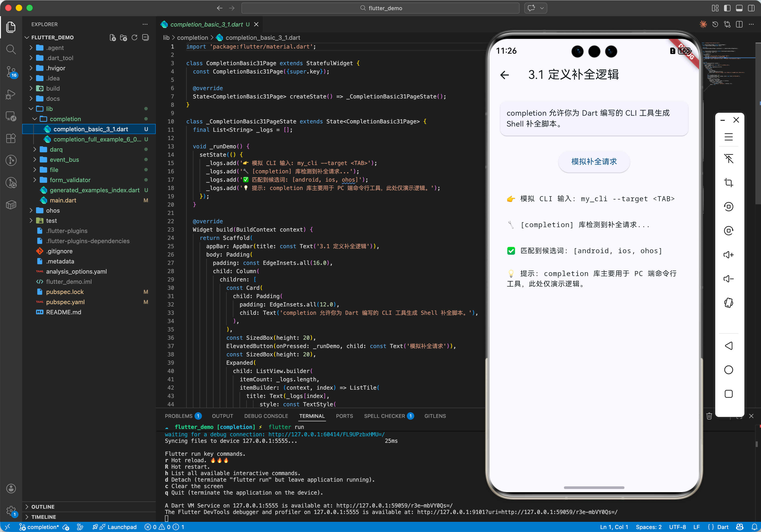Tap the 模拟补全请求 button in the app
761x532 pixels.
point(594,161)
